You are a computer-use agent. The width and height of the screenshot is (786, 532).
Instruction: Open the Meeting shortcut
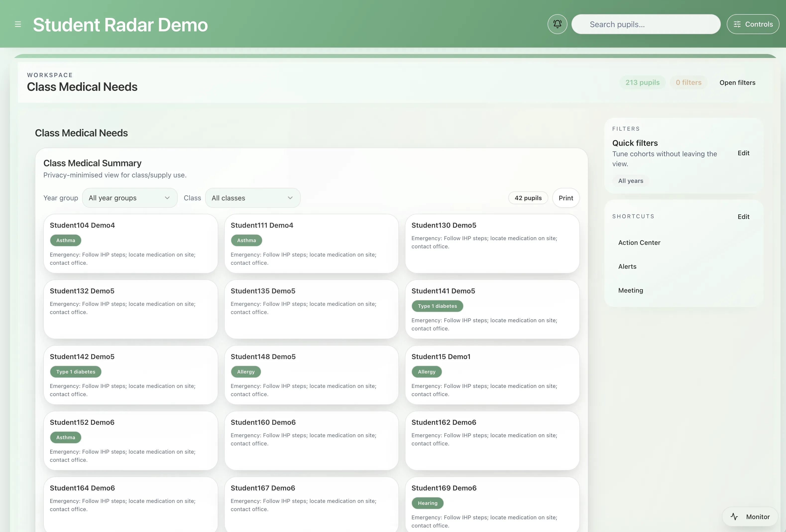(630, 290)
